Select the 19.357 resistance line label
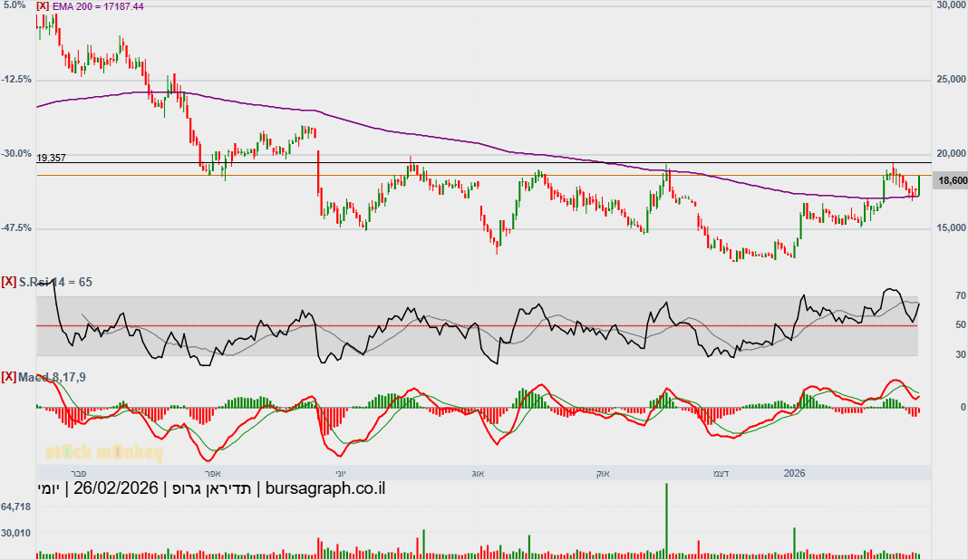 52,158
